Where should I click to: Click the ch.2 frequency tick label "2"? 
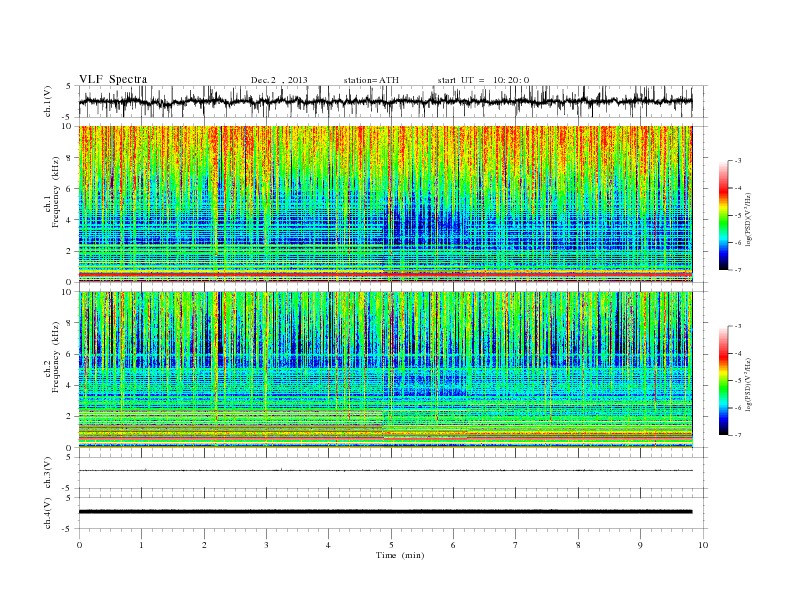click(x=70, y=417)
